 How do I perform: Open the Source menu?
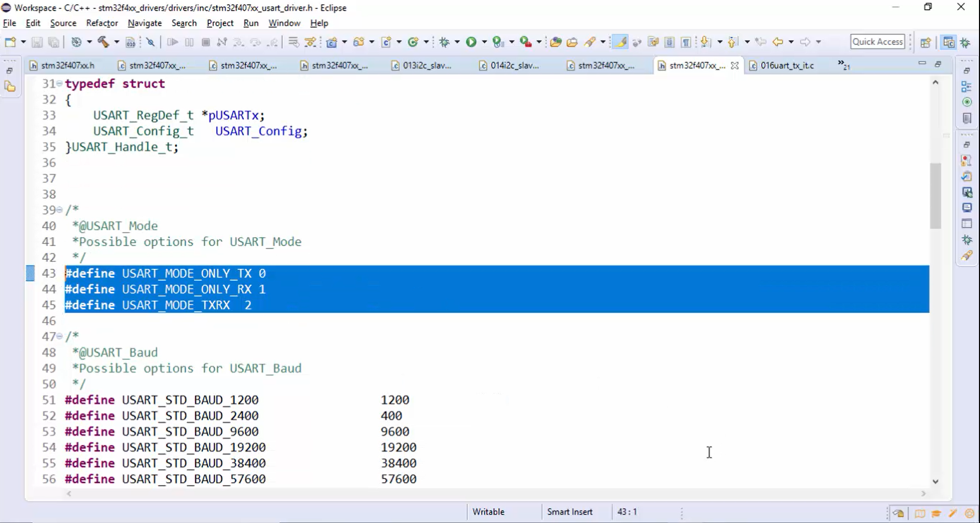(x=63, y=23)
